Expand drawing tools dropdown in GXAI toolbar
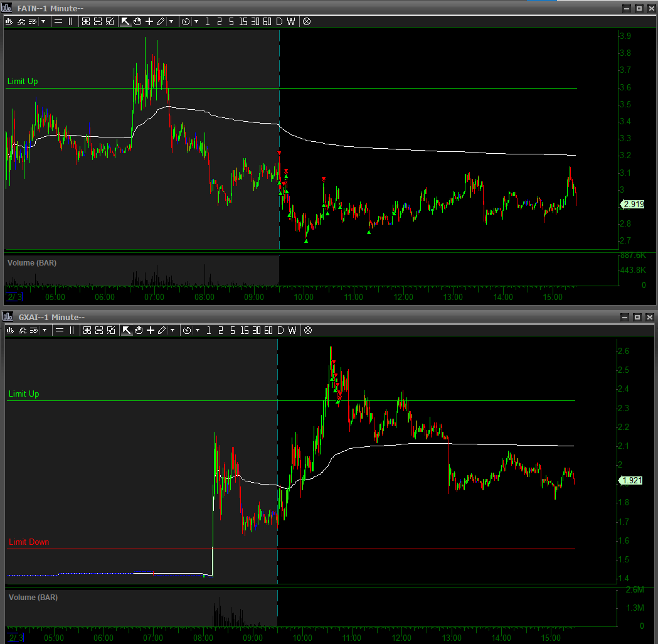658x644 pixels. tap(172, 330)
